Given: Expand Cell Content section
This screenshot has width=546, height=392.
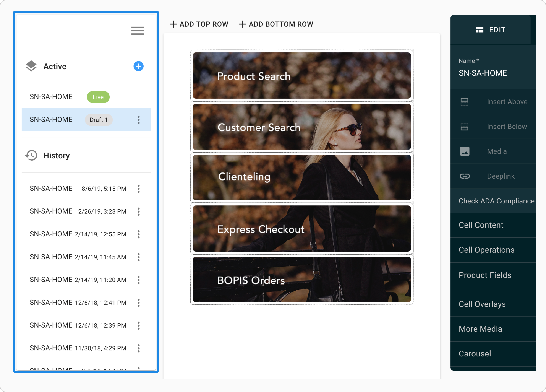Looking at the screenshot, I should pos(493,225).
